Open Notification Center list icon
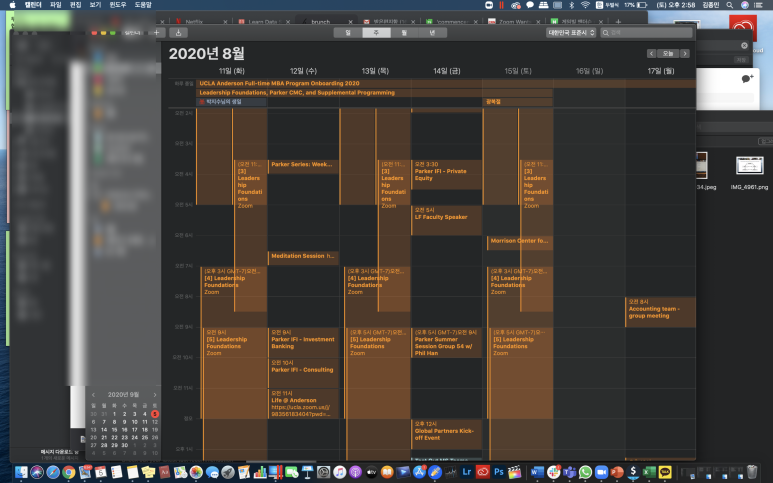Image resolution: width=773 pixels, height=483 pixels. click(x=759, y=5)
